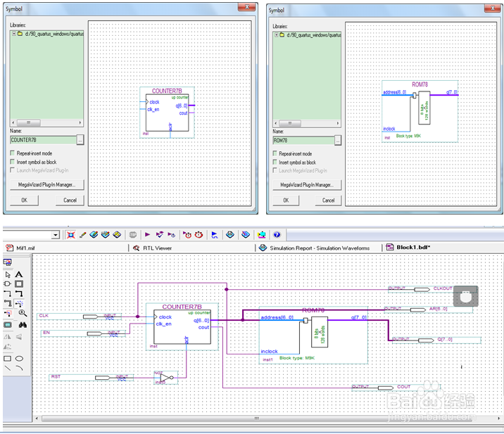Open MegaWizard Plug-In Manager in ROM78 dialog

click(307, 185)
